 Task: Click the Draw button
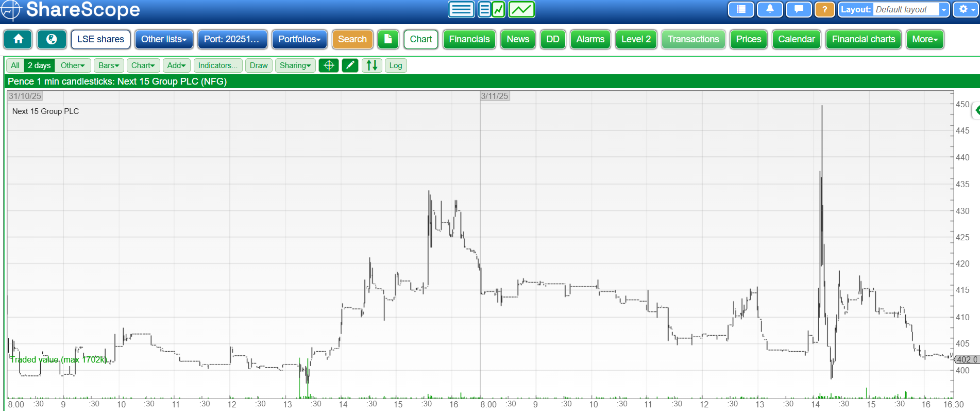(x=259, y=65)
